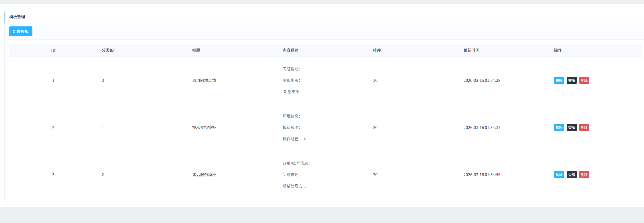Image resolution: width=644 pixels, height=223 pixels.
Task: Click the 分类ID column header
Action: pos(108,50)
